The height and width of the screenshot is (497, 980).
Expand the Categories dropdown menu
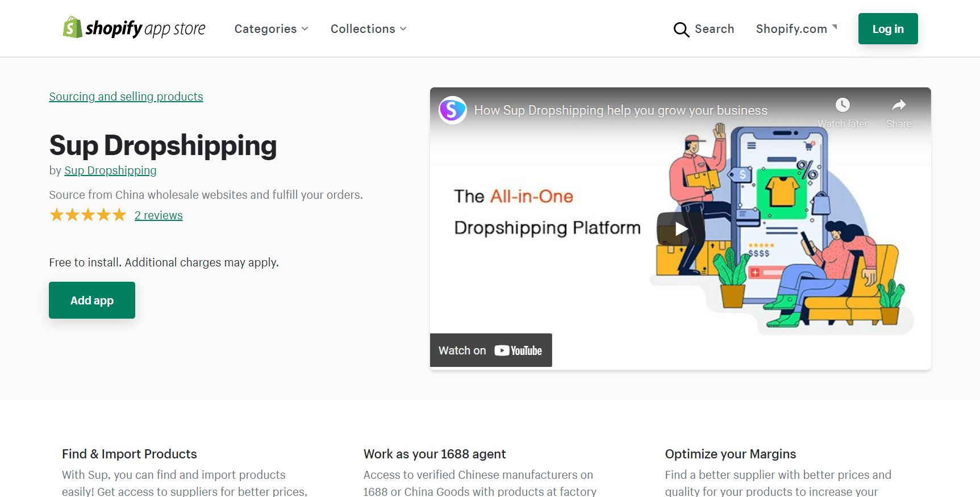(271, 29)
